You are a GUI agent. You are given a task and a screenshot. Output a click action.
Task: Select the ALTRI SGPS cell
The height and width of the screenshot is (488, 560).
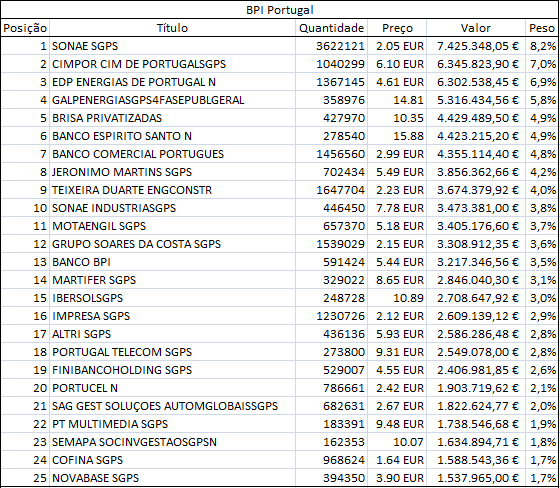click(x=172, y=334)
